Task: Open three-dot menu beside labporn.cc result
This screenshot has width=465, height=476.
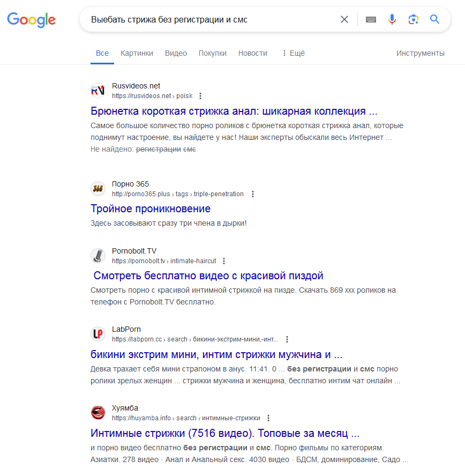Action: click(x=287, y=339)
